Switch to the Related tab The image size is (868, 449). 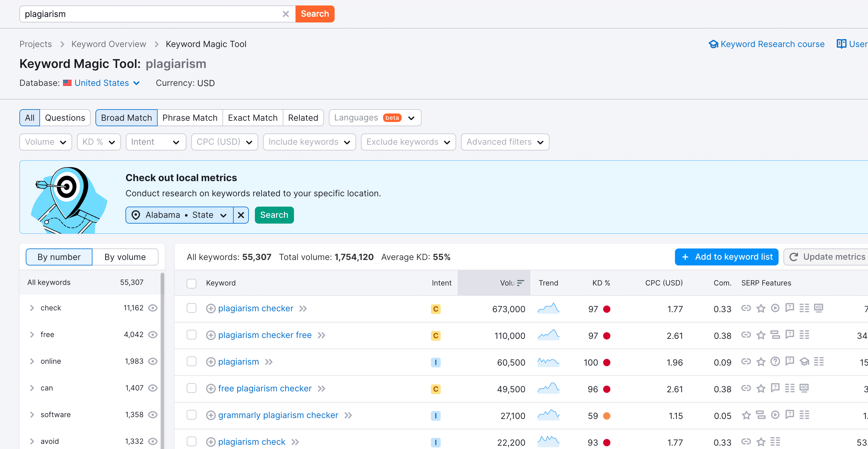(303, 118)
